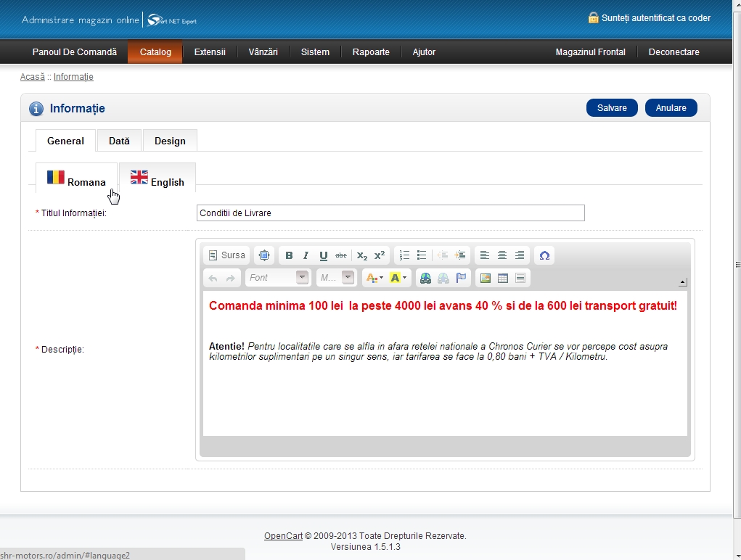Screen dimensions: 741x560
Task: Insert a special character (omega icon)
Action: 544,255
